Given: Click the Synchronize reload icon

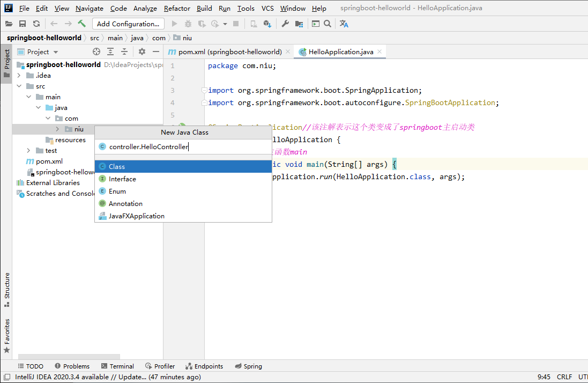Looking at the screenshot, I should 36,24.
